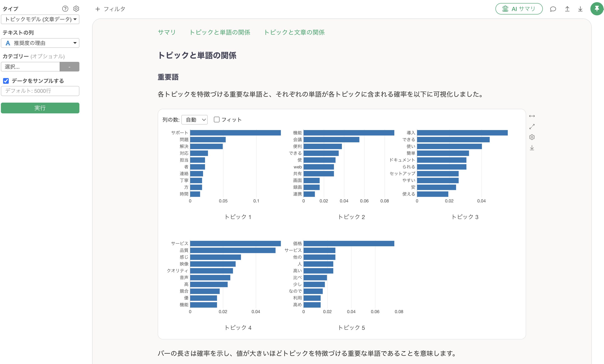
Task: Click the chart download icon beside chart
Action: point(532,148)
